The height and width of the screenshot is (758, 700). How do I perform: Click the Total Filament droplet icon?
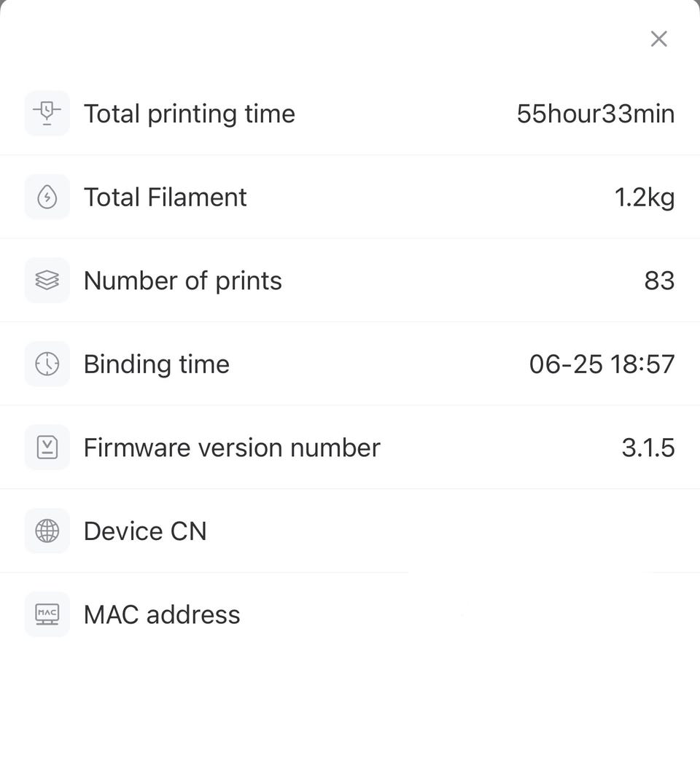[x=47, y=197]
